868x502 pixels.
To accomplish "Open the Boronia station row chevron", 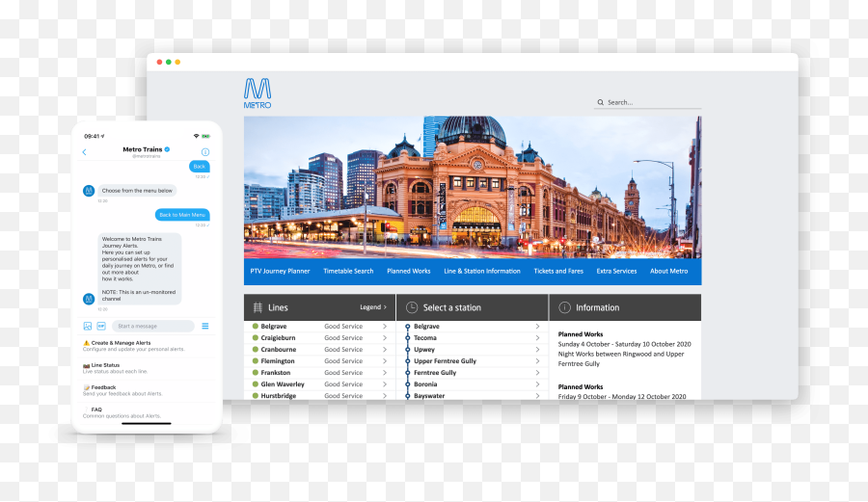I will coord(537,384).
